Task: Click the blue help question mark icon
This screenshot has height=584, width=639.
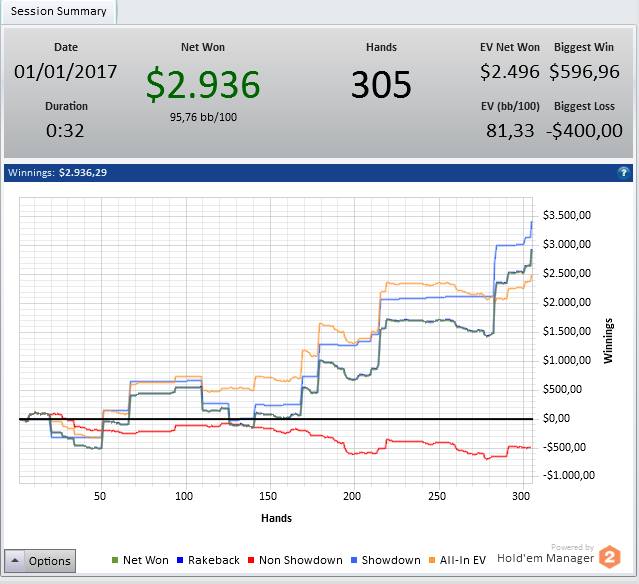Action: click(623, 172)
